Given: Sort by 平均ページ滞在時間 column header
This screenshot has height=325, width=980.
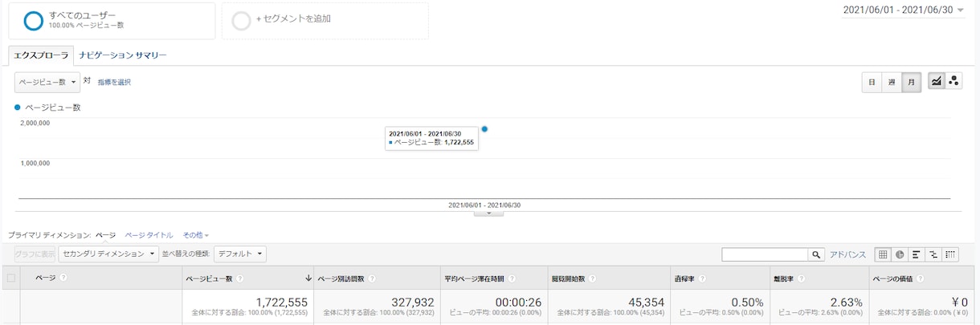Looking at the screenshot, I should [x=474, y=278].
